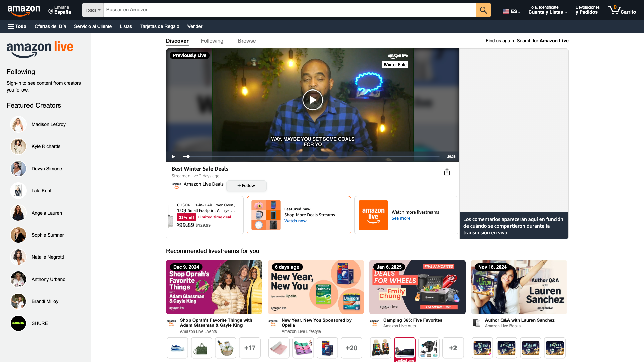Image resolution: width=644 pixels, height=362 pixels.
Task: Click Watch now for Shop More Deals Streams
Action: click(x=295, y=221)
